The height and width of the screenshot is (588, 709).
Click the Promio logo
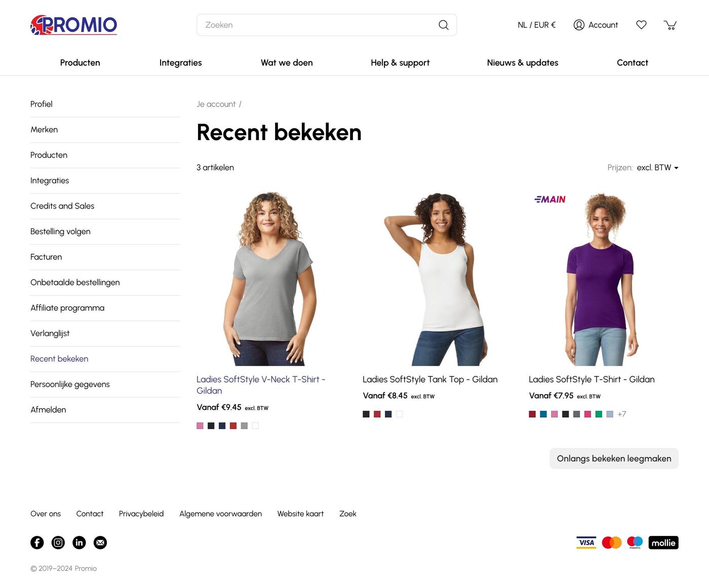[74, 25]
